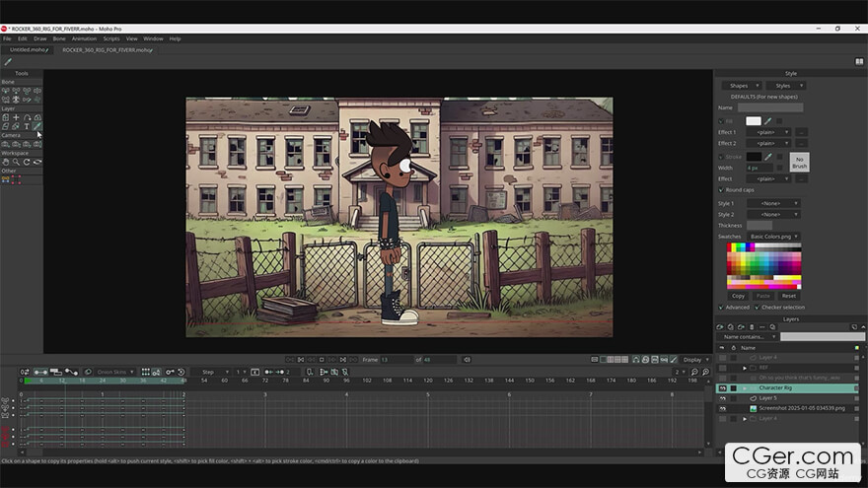Pick the Hand pan tool in Workspace
The height and width of the screenshot is (488, 868).
pyautogui.click(x=5, y=162)
